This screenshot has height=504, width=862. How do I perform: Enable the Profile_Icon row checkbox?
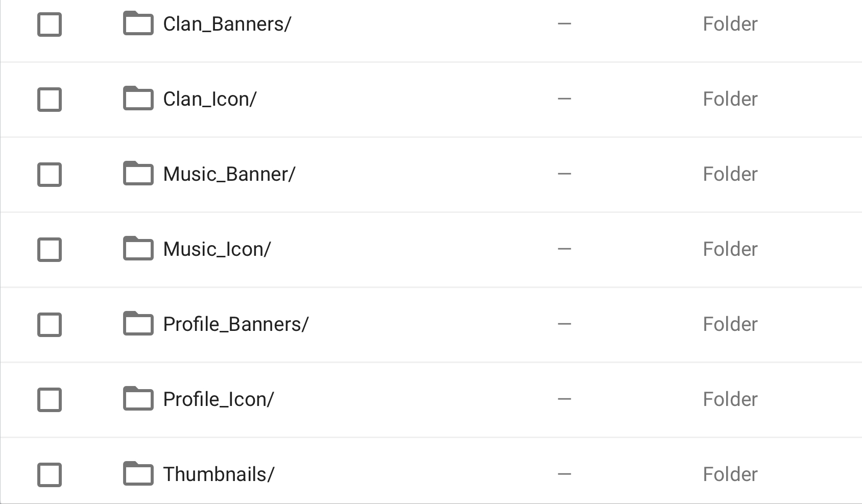tap(50, 400)
